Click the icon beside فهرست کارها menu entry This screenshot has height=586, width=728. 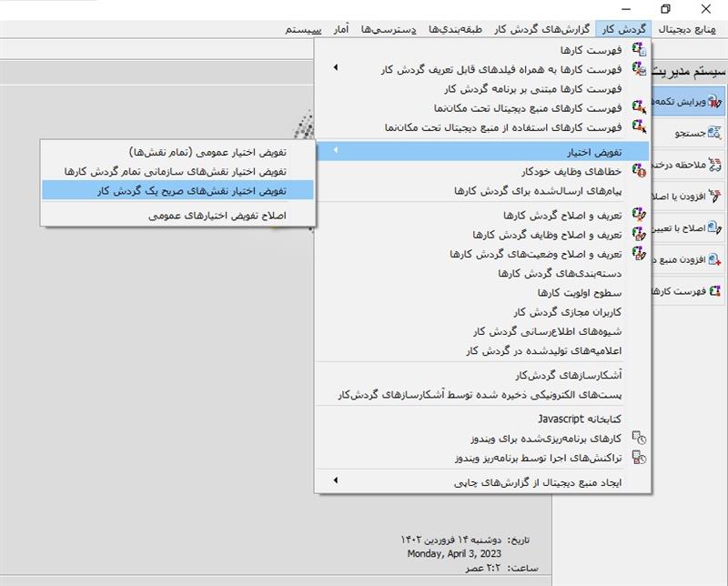(640, 49)
